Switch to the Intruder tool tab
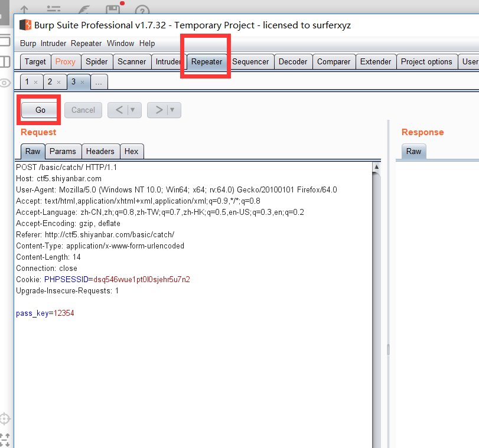The image size is (479, 448). (168, 62)
